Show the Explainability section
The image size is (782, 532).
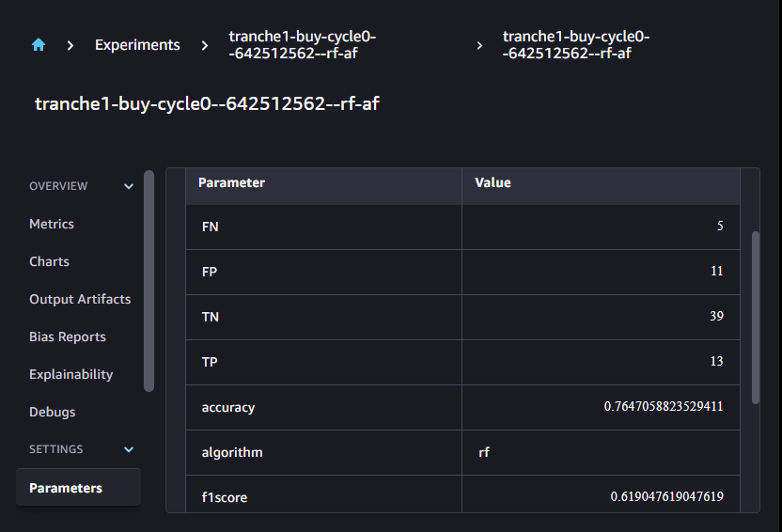tap(70, 374)
